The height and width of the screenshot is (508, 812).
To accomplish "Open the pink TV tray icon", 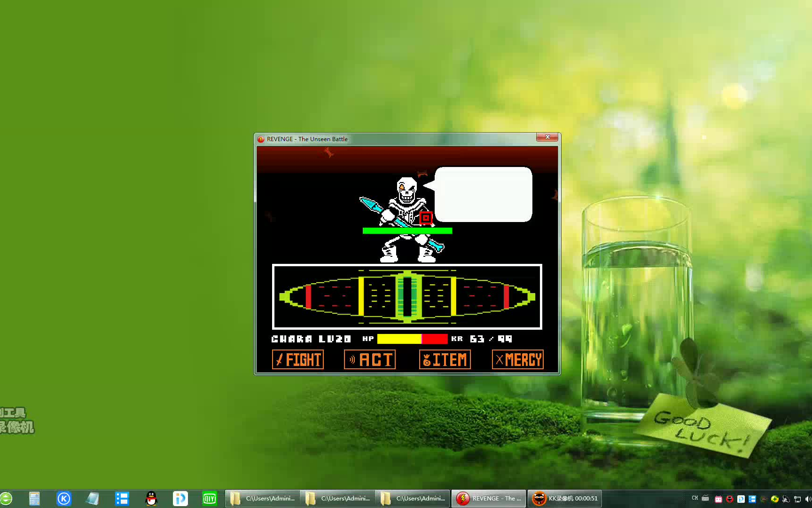I will tap(718, 499).
